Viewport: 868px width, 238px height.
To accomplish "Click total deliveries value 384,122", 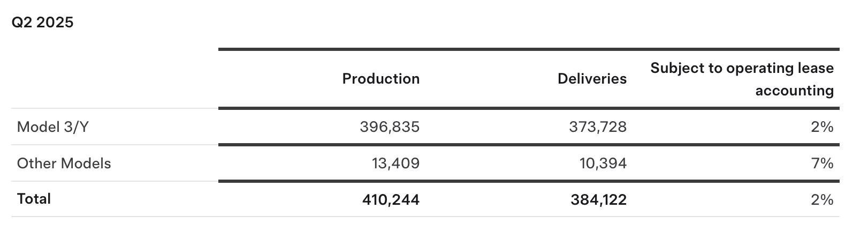I will pos(598,200).
